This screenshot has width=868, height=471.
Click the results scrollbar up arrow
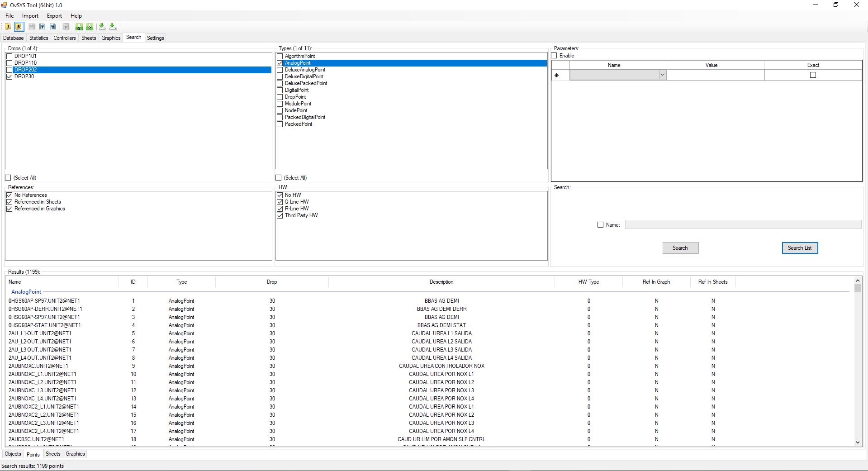coord(858,281)
